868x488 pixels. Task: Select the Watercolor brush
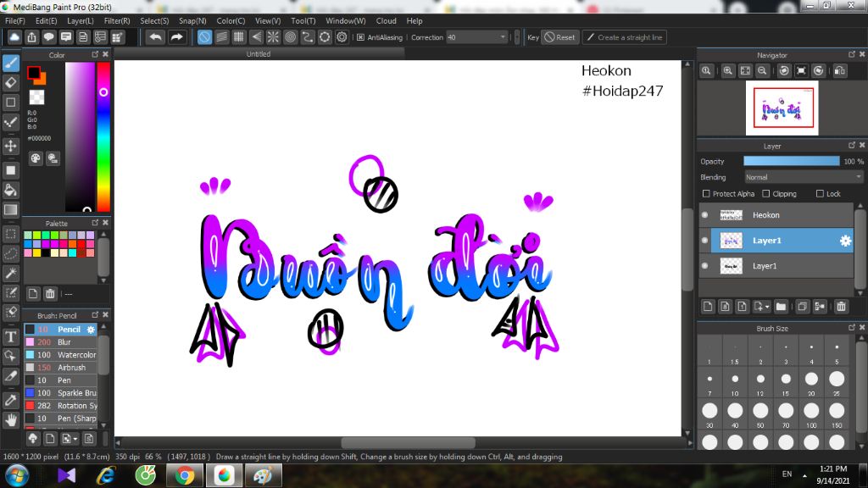click(61, 355)
